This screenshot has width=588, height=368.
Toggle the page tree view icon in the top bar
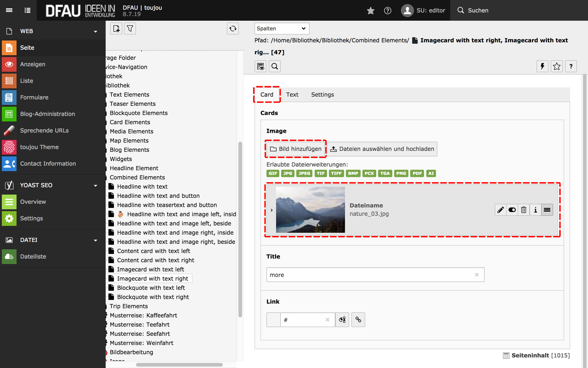(x=28, y=10)
